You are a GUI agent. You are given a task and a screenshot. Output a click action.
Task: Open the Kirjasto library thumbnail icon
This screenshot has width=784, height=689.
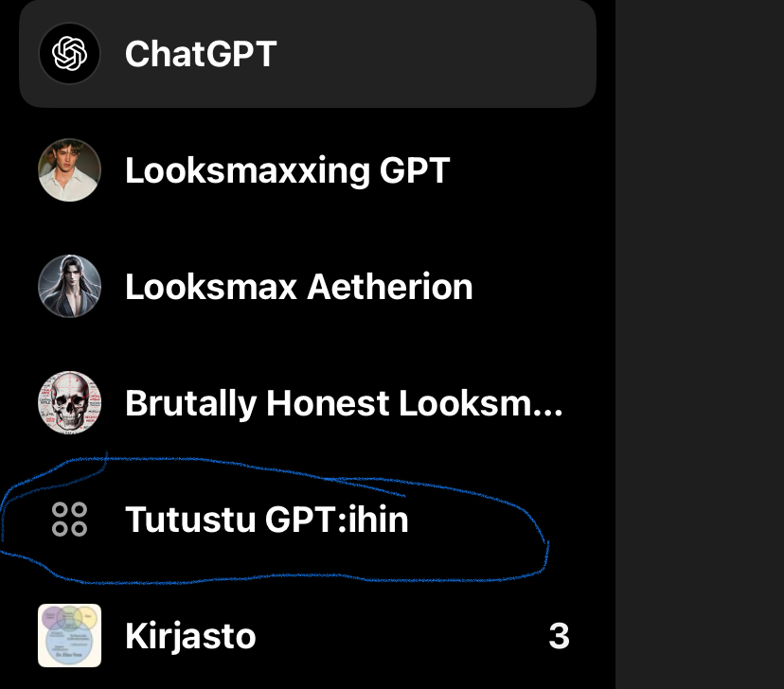(x=69, y=636)
